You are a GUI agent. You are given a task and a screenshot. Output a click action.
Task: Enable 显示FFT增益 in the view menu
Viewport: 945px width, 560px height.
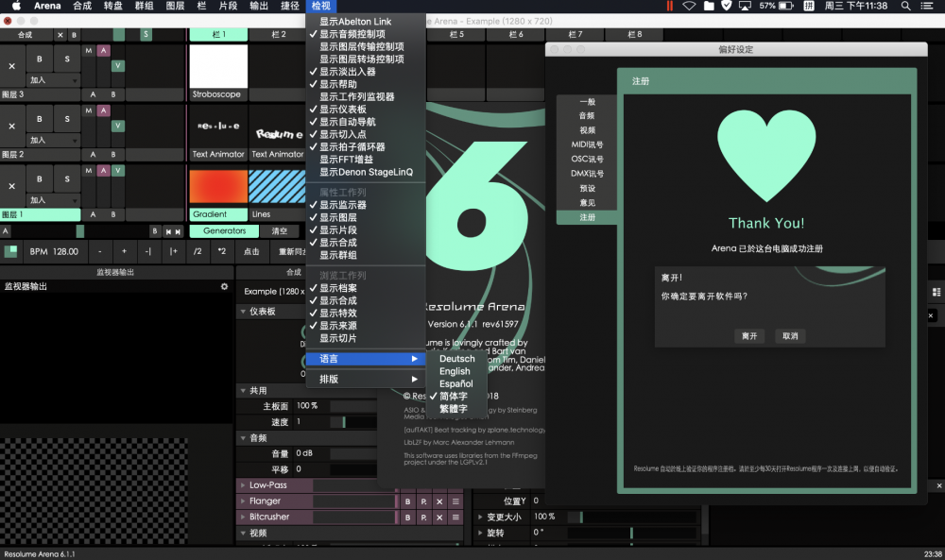(x=365, y=160)
